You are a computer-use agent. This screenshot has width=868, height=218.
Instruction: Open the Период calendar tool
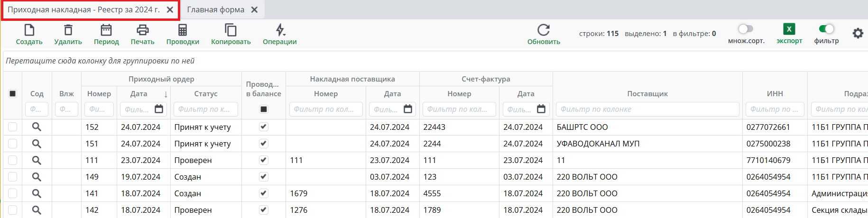106,31
